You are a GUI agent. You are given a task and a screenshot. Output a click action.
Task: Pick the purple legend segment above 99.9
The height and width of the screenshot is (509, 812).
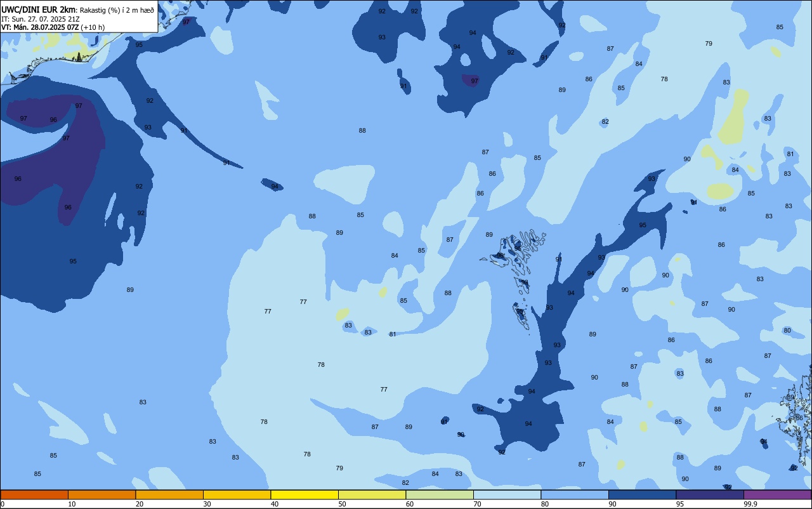tap(777, 494)
